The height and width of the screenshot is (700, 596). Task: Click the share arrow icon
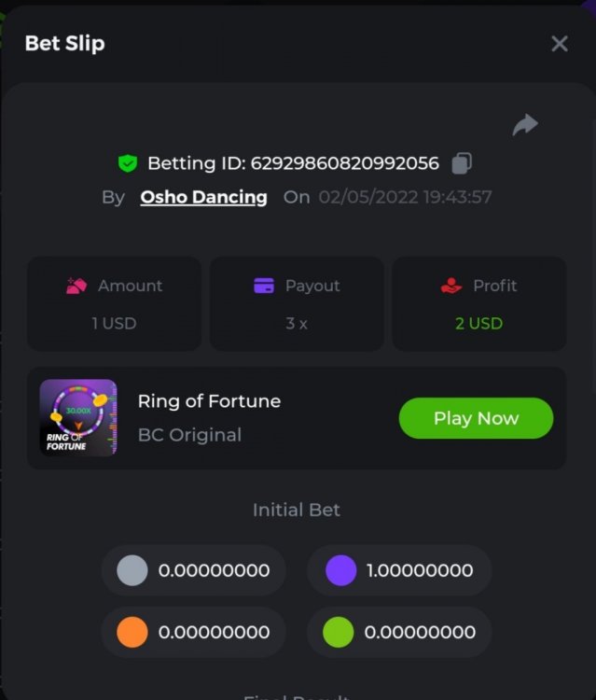(x=525, y=124)
